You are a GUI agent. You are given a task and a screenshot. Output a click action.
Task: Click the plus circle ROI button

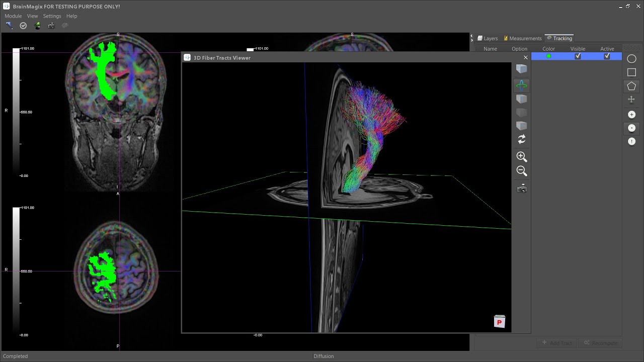tap(632, 115)
